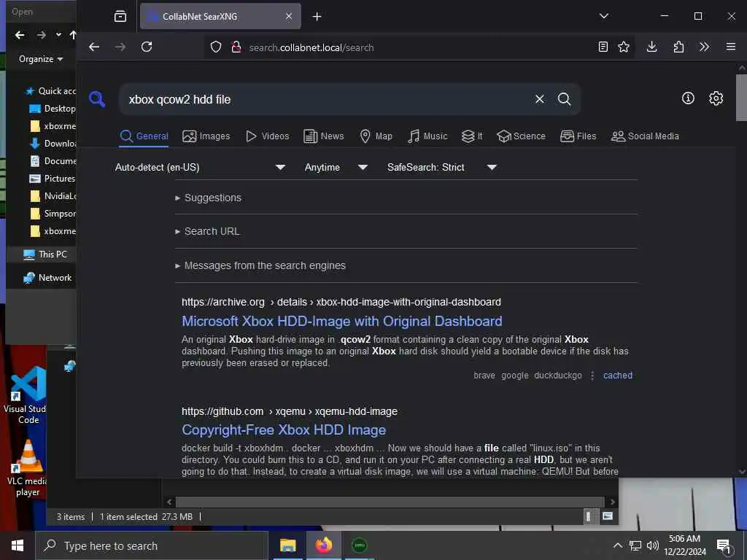Close the CollabNet SearXNG tab
This screenshot has width=747, height=560.
[289, 16]
